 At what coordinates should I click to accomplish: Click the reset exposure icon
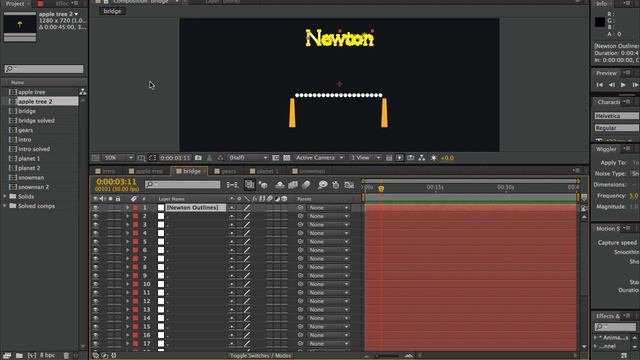click(433, 158)
